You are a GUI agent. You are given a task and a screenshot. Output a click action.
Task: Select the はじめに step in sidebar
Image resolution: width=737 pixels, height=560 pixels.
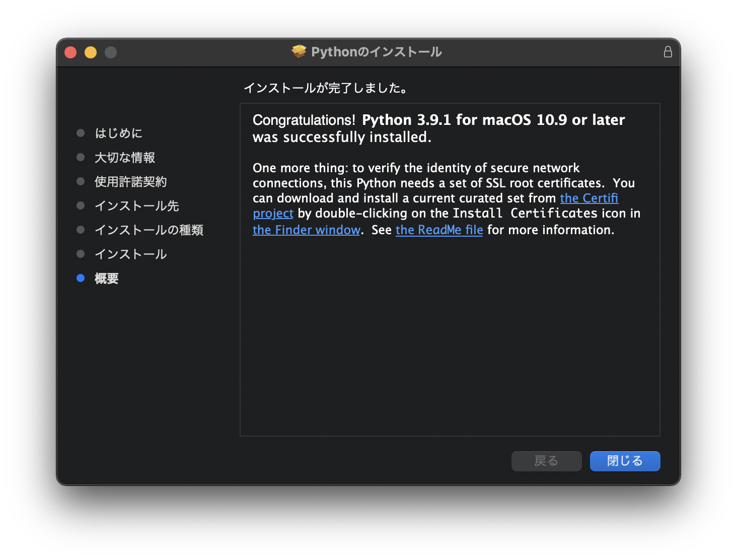[x=118, y=133]
